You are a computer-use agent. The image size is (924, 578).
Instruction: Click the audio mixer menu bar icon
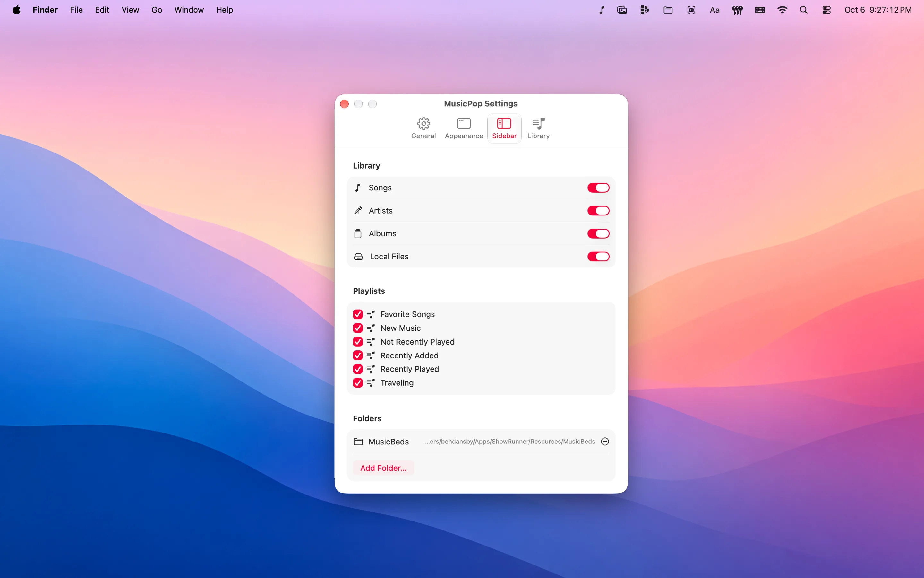[737, 10]
